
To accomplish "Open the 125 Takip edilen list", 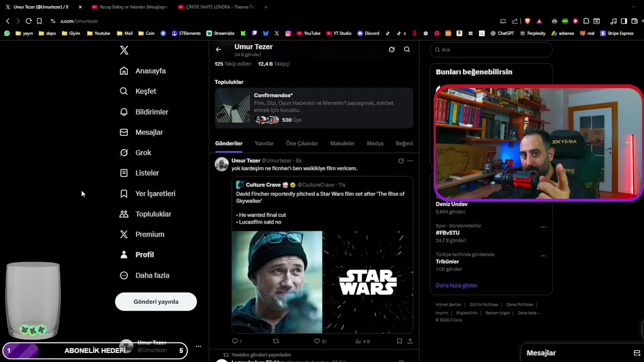I will [x=233, y=64].
